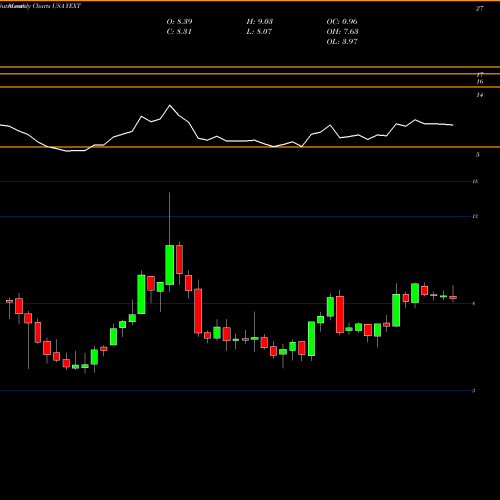
Task: Click the close price value C: 8.31
Action: pos(179,32)
